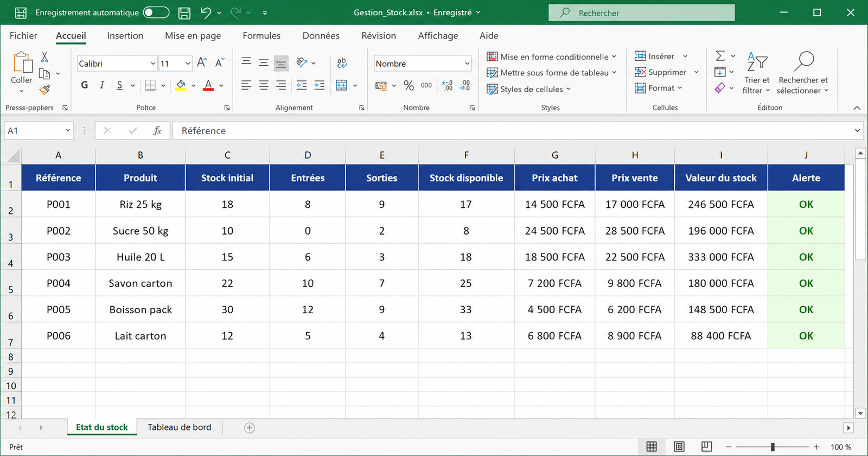Apply thousands separator 000 format
This screenshot has height=456, width=868.
[x=426, y=85]
